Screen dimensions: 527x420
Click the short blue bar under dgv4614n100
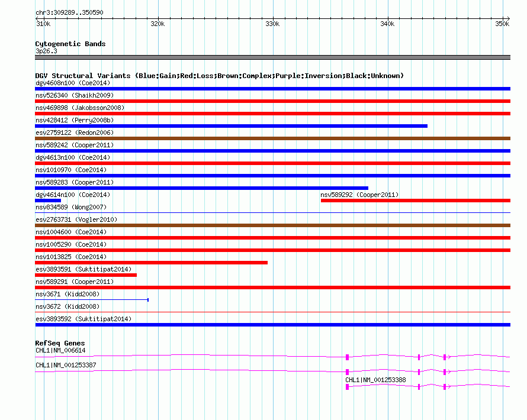pyautogui.click(x=48, y=201)
